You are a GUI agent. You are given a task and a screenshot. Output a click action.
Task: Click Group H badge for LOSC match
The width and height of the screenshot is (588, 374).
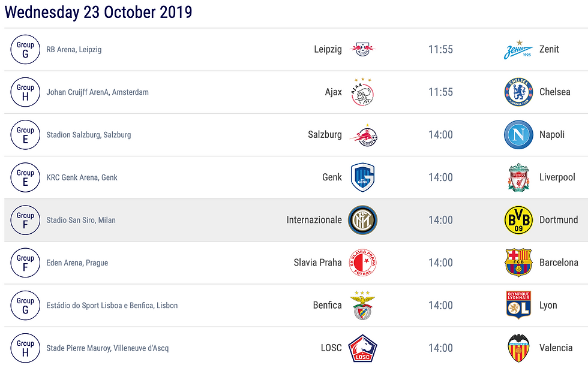(25, 348)
